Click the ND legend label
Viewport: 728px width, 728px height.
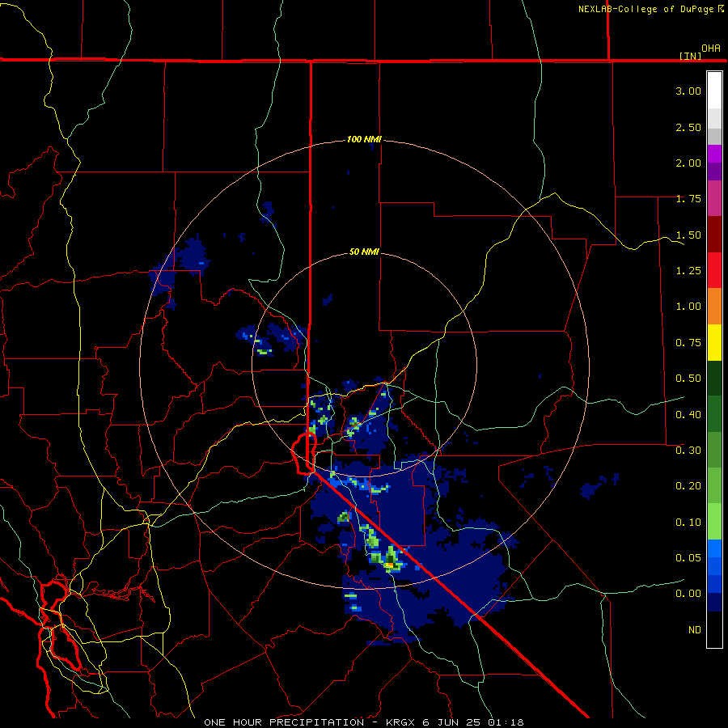[x=695, y=630]
